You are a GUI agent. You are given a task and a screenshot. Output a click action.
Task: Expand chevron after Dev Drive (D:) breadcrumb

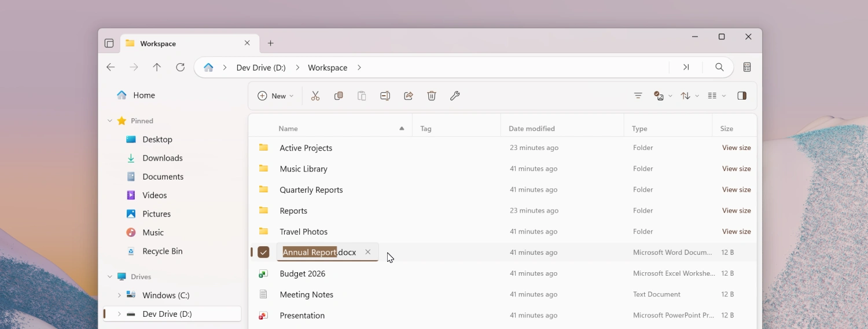(x=297, y=68)
